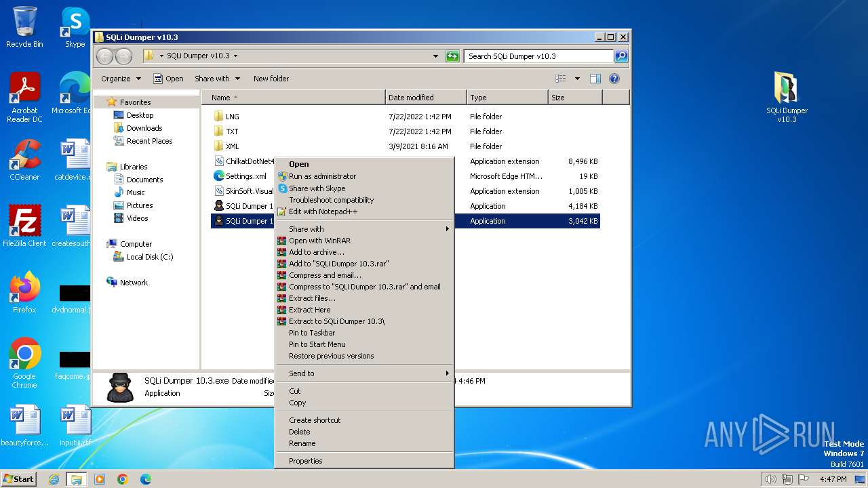The height and width of the screenshot is (488, 868).
Task: Click the taskbar clock showing 4:47 PM
Action: [x=833, y=479]
